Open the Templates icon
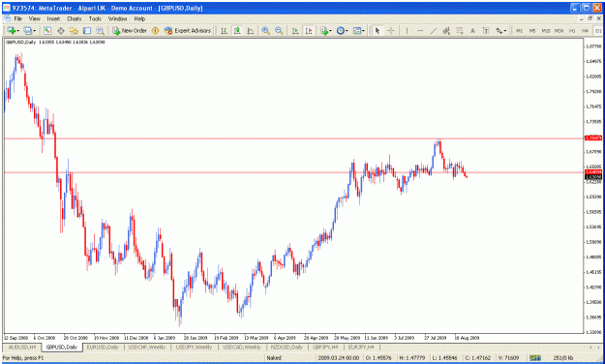The image size is (605, 364). pyautogui.click(x=357, y=30)
